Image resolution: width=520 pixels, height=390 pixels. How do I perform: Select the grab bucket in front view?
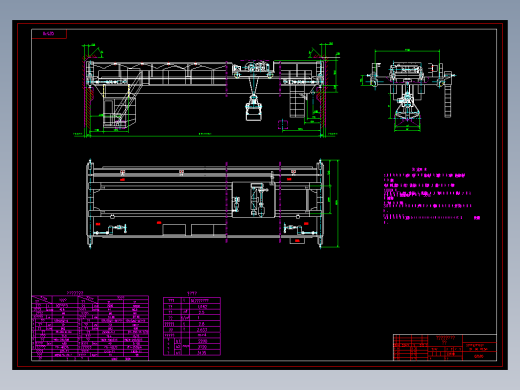[x=254, y=108]
